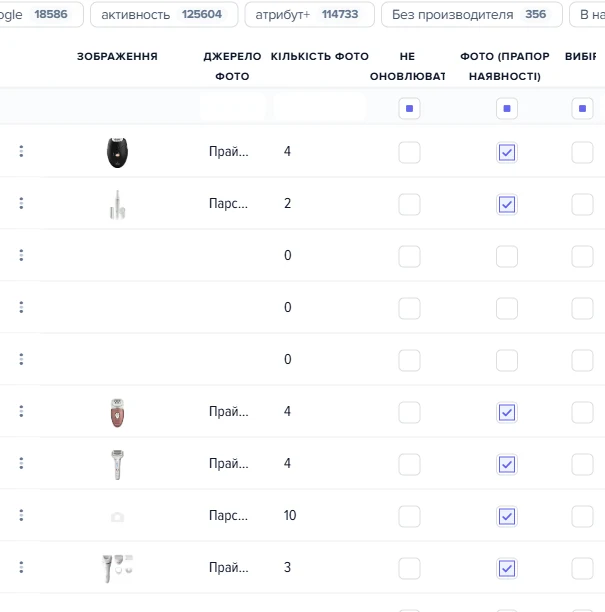The height and width of the screenshot is (612, 605).
Task: Open three-dot menu for pink epilator row
Action: click(x=21, y=411)
